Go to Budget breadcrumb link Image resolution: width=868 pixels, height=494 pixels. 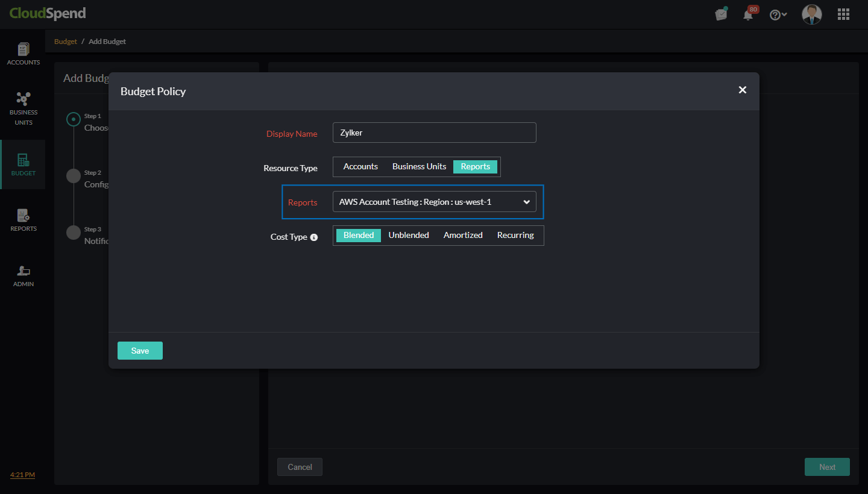[66, 42]
